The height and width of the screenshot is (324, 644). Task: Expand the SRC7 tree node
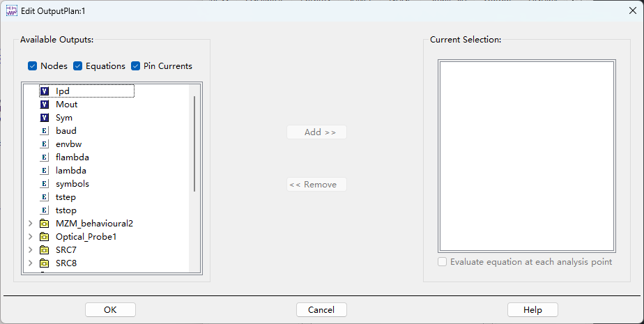[x=31, y=250]
